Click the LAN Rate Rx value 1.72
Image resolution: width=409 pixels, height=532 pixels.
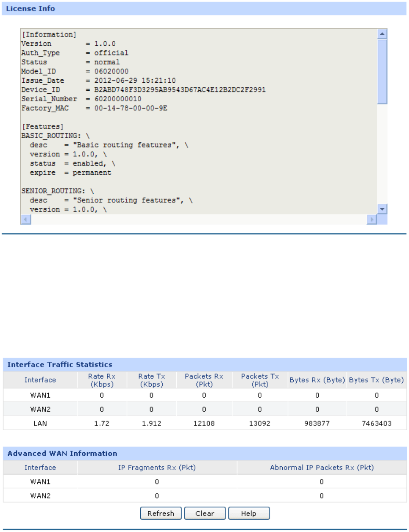(x=102, y=423)
